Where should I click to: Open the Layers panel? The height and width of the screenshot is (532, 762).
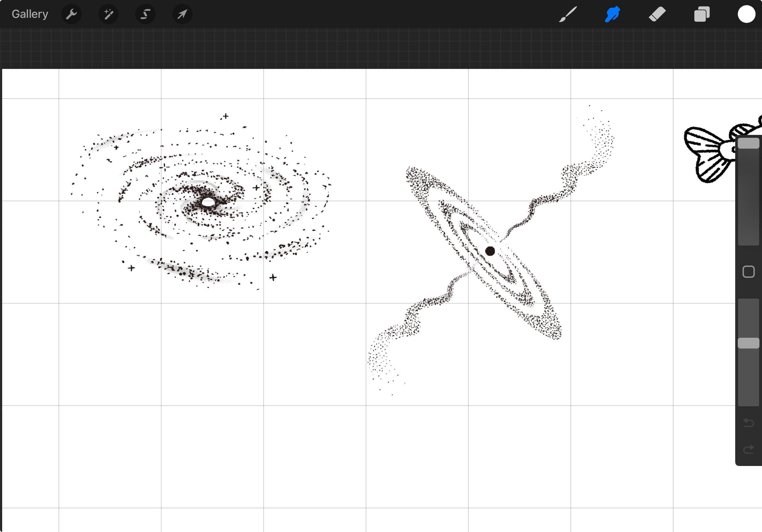(x=702, y=14)
